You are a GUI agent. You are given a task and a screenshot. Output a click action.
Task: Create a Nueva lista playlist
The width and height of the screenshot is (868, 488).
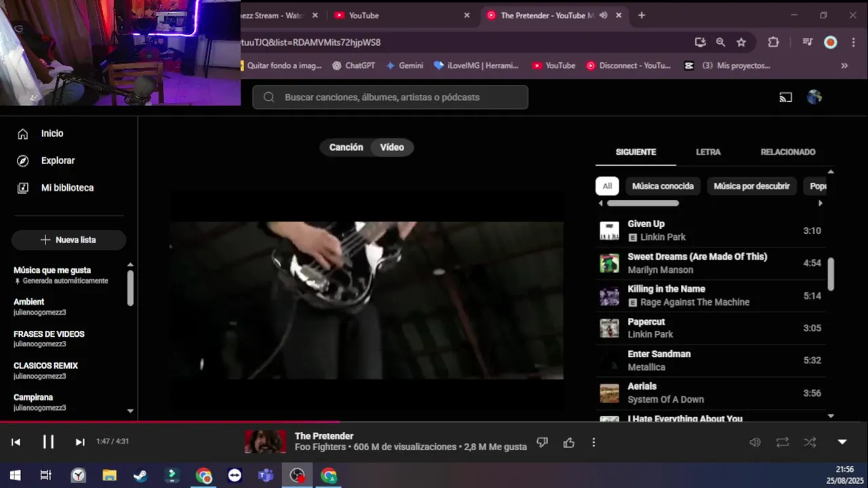pyautogui.click(x=68, y=240)
